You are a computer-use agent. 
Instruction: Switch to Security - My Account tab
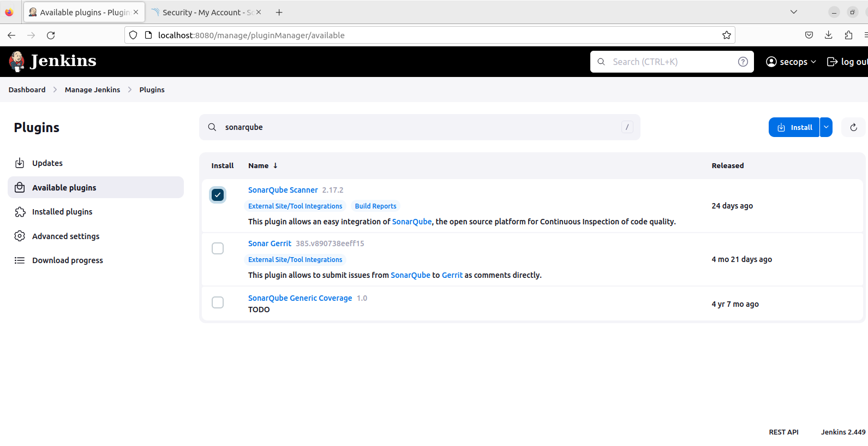(x=206, y=12)
